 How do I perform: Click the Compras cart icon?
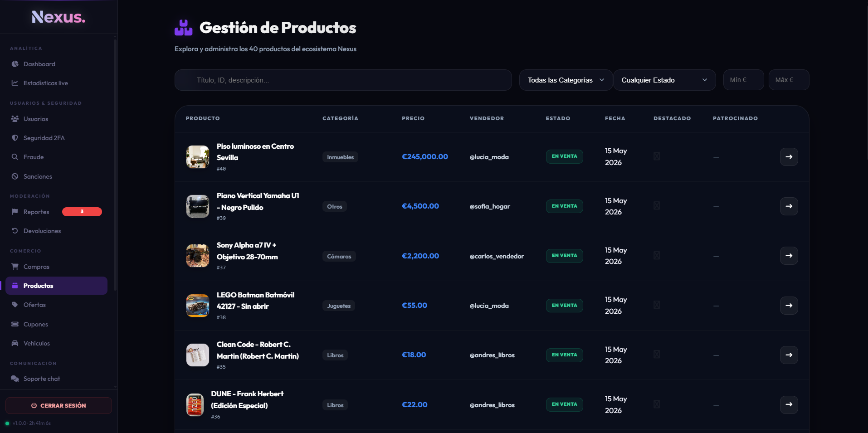(15, 267)
